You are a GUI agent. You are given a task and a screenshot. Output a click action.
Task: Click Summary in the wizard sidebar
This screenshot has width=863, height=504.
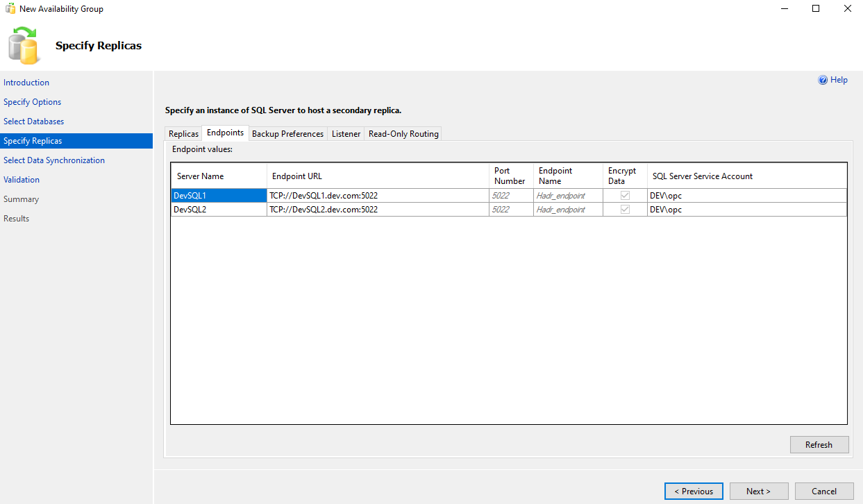[x=22, y=199]
